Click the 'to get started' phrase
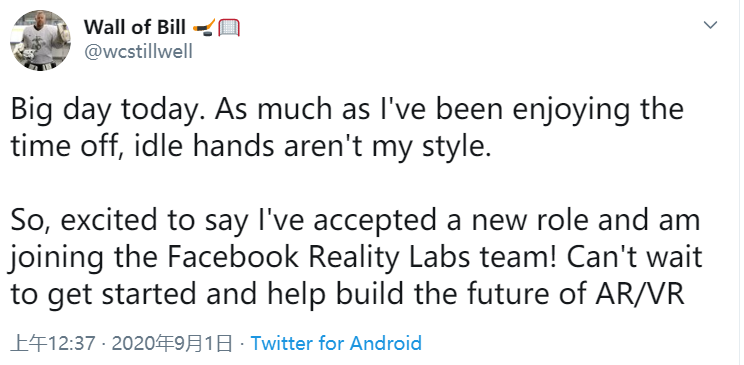 (103, 295)
